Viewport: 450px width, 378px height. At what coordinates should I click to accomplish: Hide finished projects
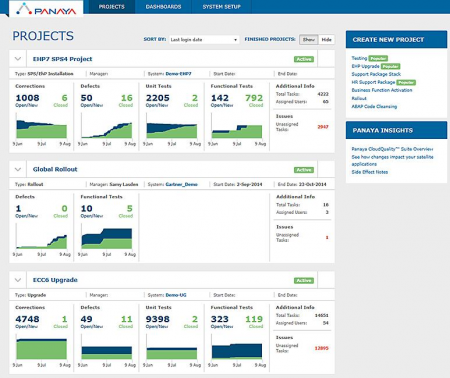pos(326,40)
